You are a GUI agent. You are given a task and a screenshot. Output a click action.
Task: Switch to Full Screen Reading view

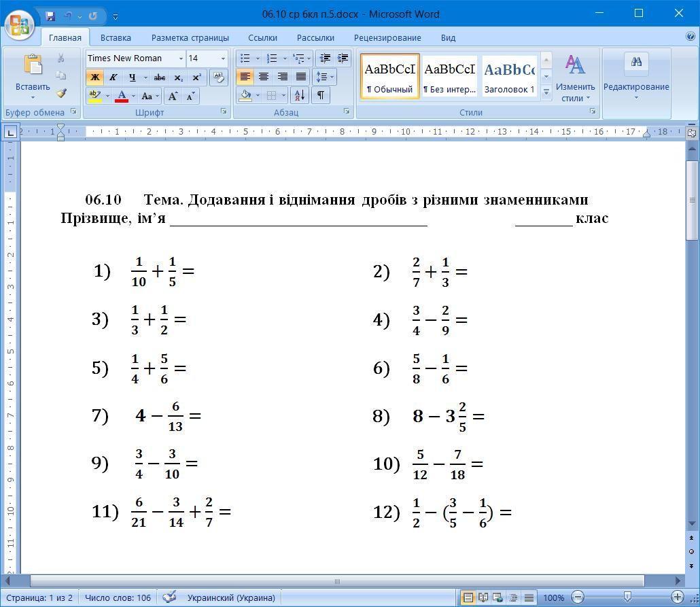pyautogui.click(x=483, y=597)
